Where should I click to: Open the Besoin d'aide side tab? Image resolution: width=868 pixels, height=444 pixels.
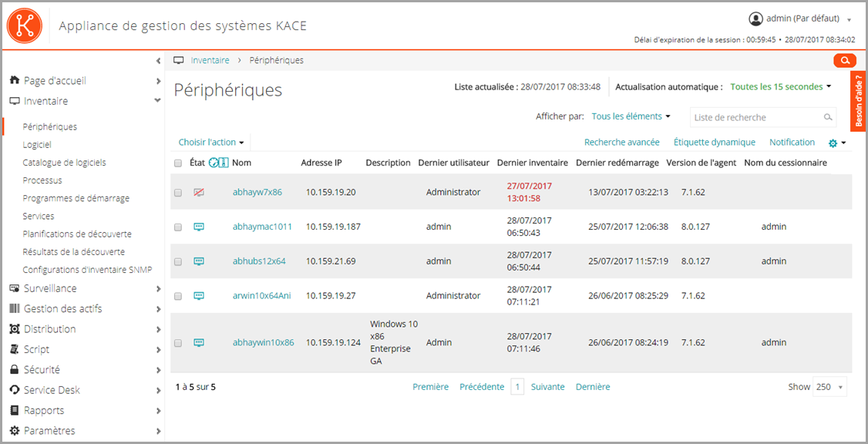tap(859, 100)
